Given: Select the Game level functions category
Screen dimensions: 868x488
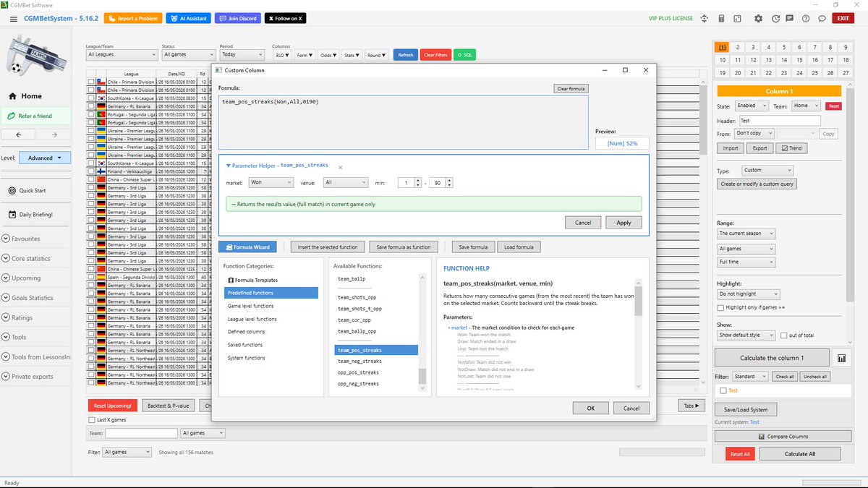Looking at the screenshot, I should click(x=250, y=306).
